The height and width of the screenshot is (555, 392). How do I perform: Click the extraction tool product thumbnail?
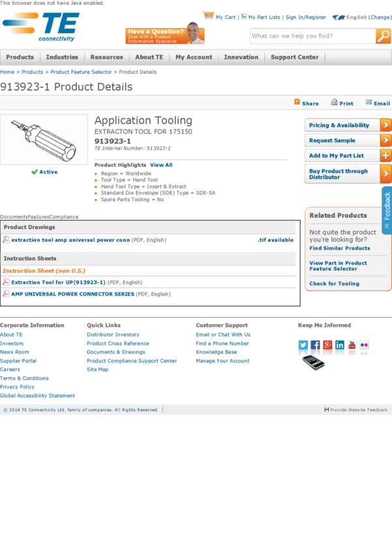[44, 139]
